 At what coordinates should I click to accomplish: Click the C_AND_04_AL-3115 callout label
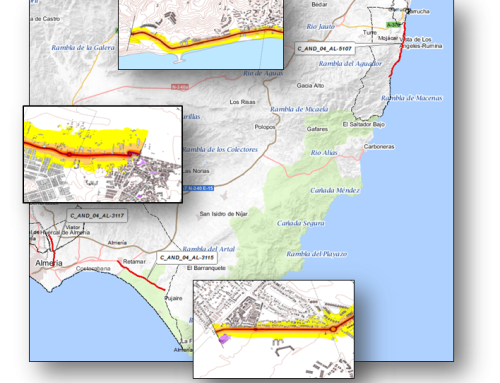pos(187,257)
